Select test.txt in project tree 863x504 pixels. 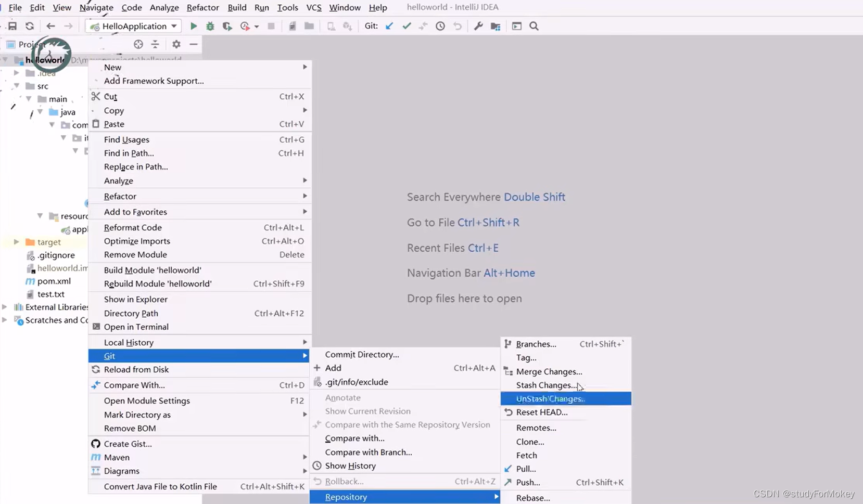[51, 294]
